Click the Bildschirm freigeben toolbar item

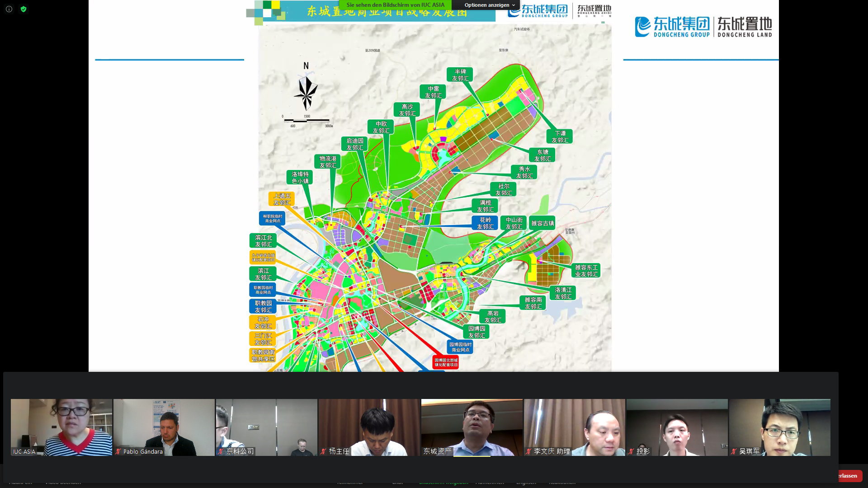[x=443, y=482]
